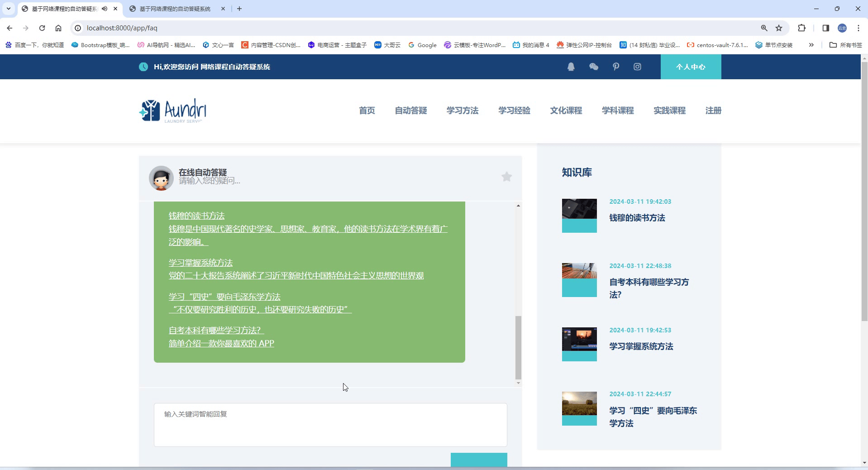Toggle the browser side panel icon
The height and width of the screenshot is (470, 868).
(826, 28)
